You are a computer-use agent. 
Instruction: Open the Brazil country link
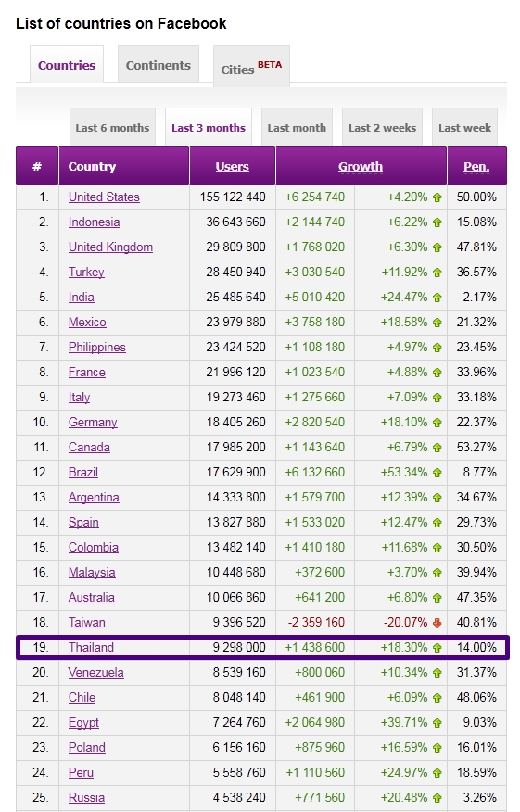83,472
